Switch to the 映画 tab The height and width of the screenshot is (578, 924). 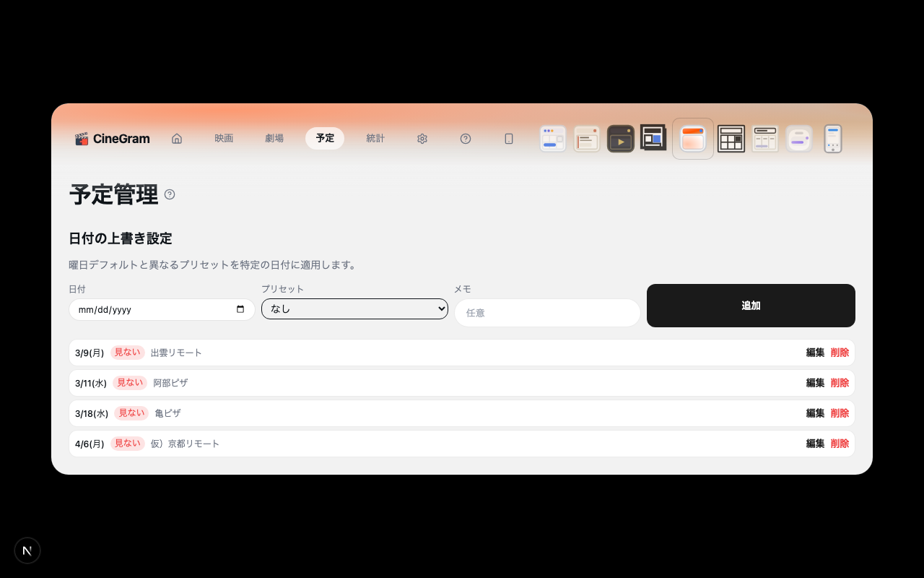[x=224, y=138]
